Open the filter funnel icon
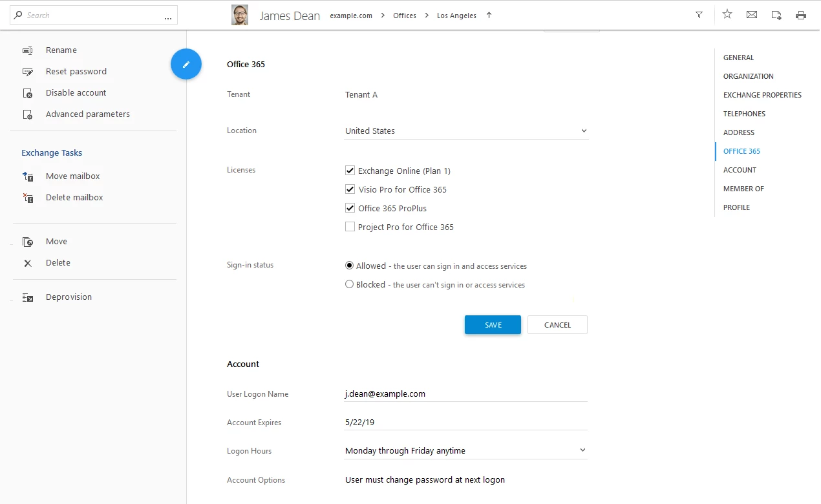821x504 pixels. tap(699, 15)
